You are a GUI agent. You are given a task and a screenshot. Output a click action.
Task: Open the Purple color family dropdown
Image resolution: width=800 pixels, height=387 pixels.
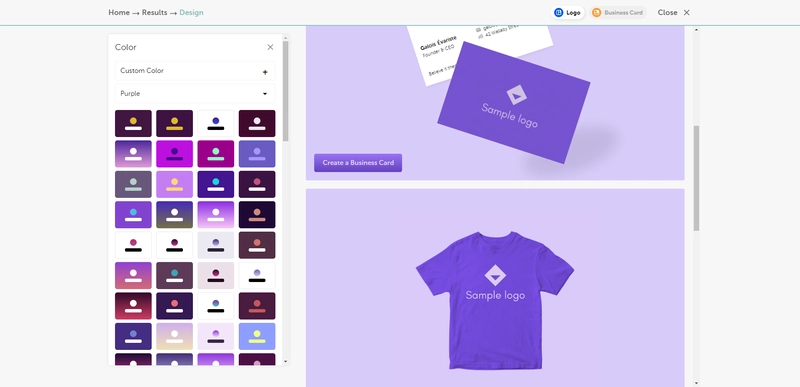pos(195,94)
